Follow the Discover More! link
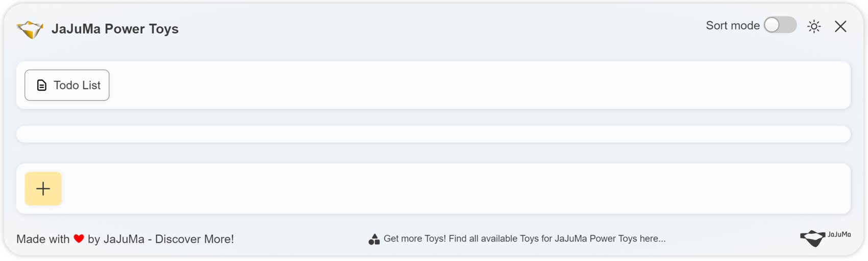Screen dimensions: 868x261 point(194,239)
